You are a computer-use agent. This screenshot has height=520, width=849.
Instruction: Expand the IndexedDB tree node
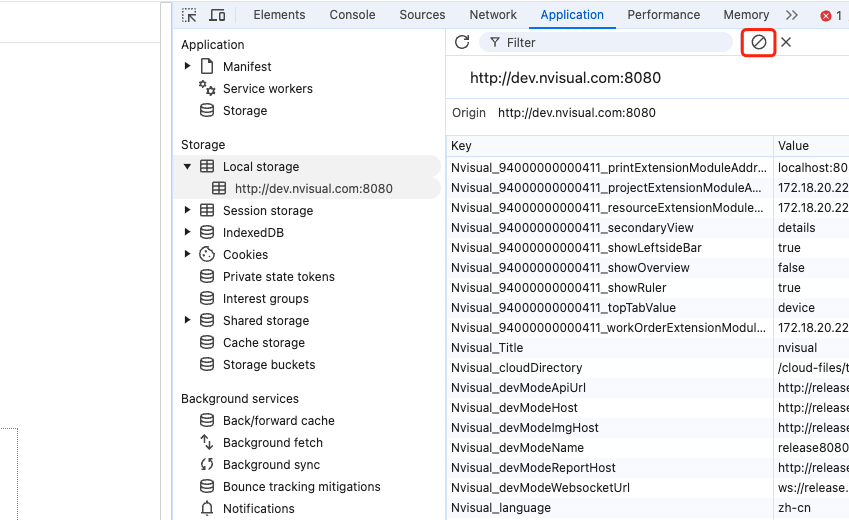coord(187,233)
